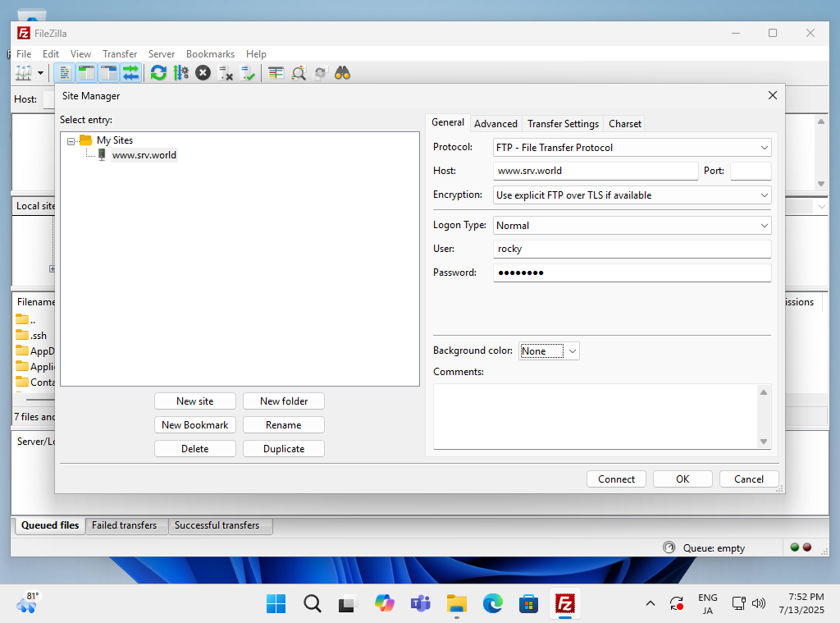The height and width of the screenshot is (623, 840).
Task: Click the Host input field in Site Manager
Action: 596,171
